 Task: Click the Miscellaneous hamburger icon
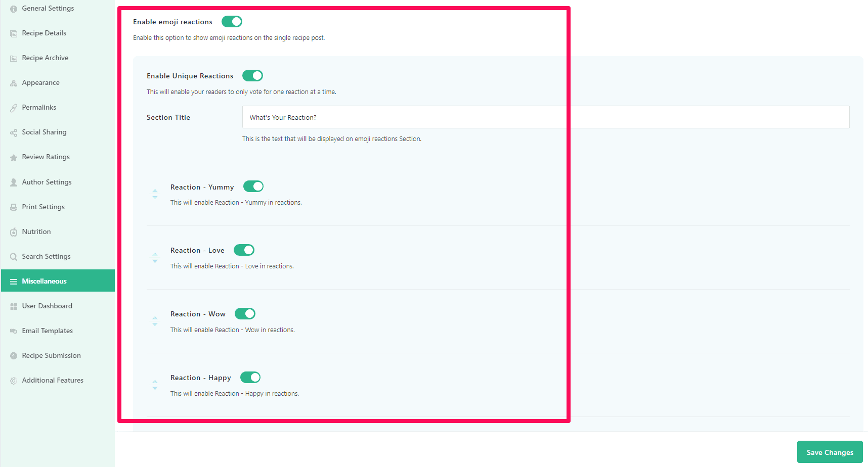[x=14, y=282]
